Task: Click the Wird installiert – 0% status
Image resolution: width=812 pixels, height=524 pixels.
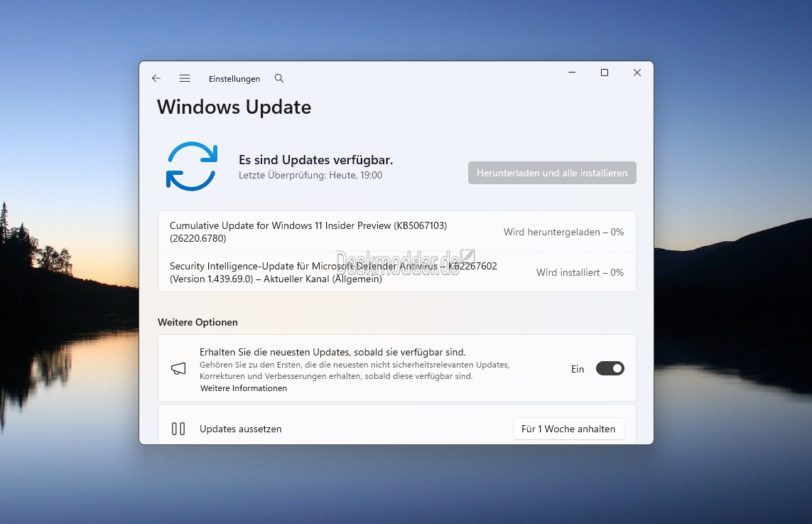Action: [580, 272]
